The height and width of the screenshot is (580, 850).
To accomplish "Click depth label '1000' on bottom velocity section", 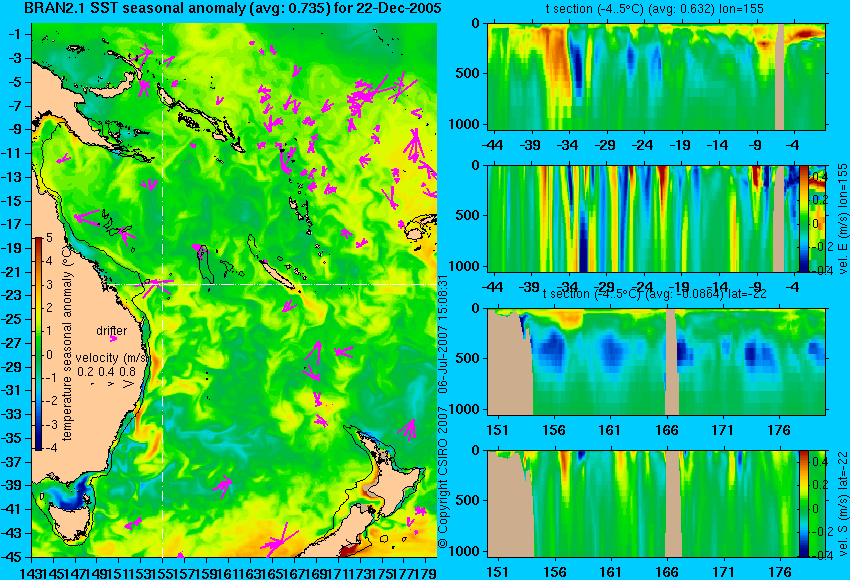I will [x=465, y=552].
